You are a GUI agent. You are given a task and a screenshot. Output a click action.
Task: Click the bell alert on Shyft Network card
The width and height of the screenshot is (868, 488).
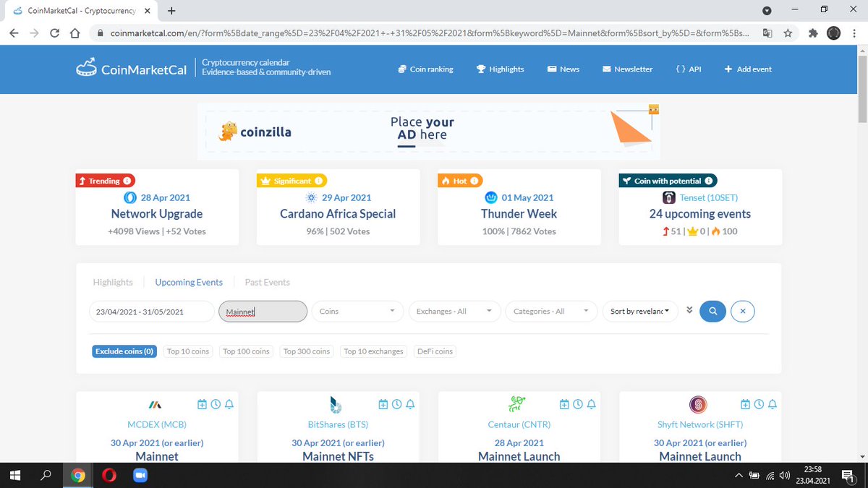[x=772, y=404]
